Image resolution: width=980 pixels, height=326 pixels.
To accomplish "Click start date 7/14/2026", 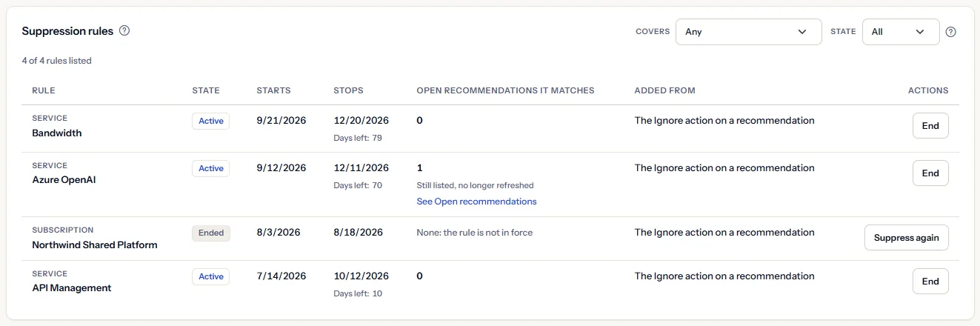I will [x=281, y=276].
